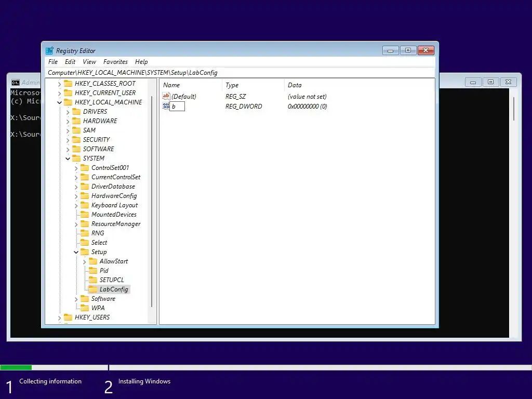The image size is (532, 399).
Task: Click the value name edit box containing b
Action: (x=177, y=106)
